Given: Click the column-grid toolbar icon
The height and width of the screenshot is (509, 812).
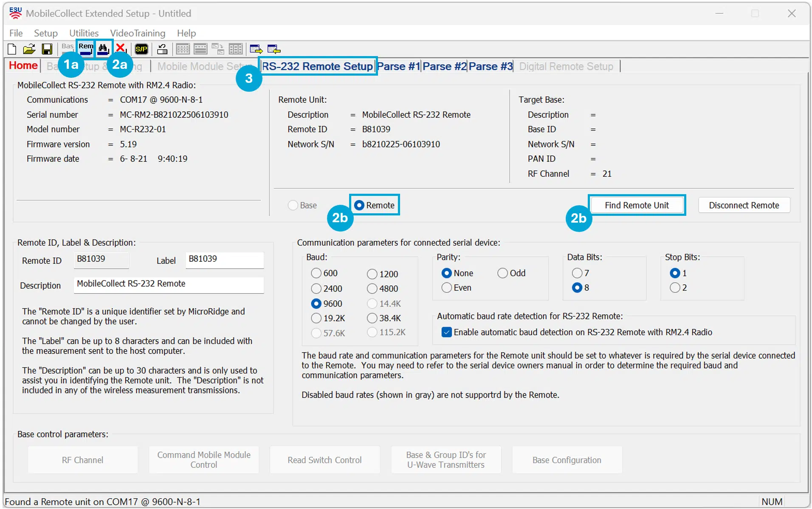Looking at the screenshot, I should click(235, 49).
